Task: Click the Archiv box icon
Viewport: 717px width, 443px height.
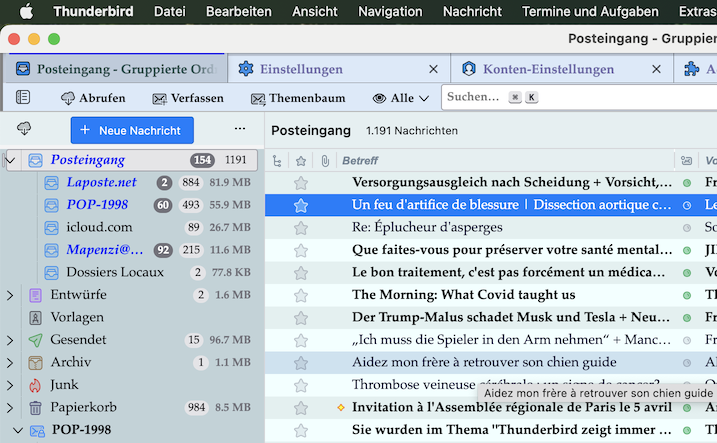Action: [x=35, y=363]
